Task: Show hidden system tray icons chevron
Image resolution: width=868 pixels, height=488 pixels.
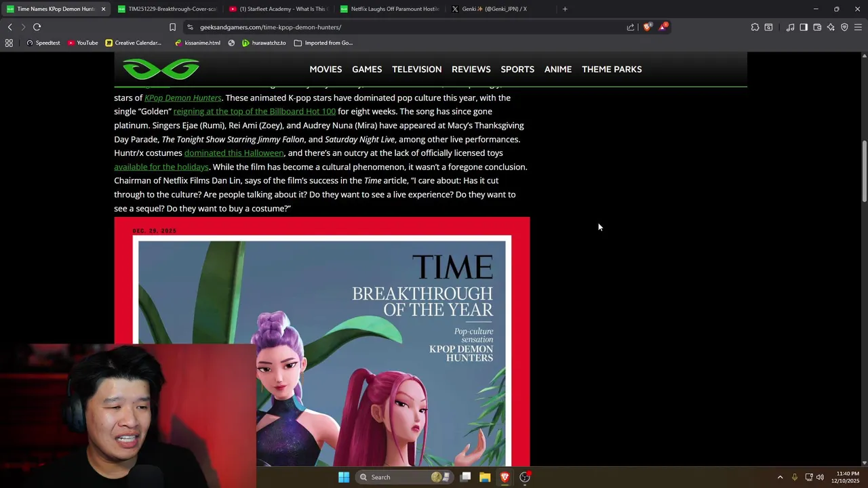Action: (780, 477)
